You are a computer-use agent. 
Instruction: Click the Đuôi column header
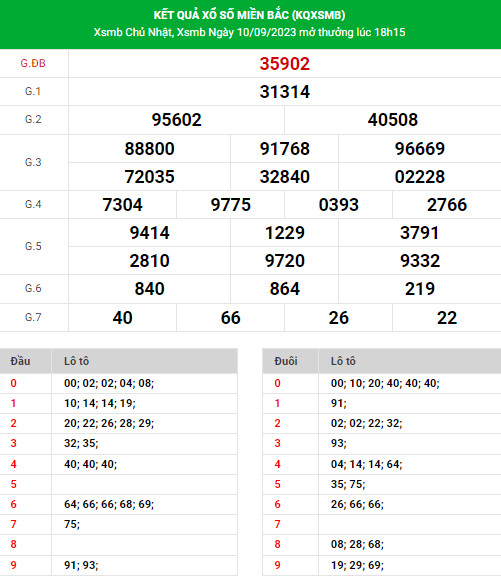pos(286,361)
